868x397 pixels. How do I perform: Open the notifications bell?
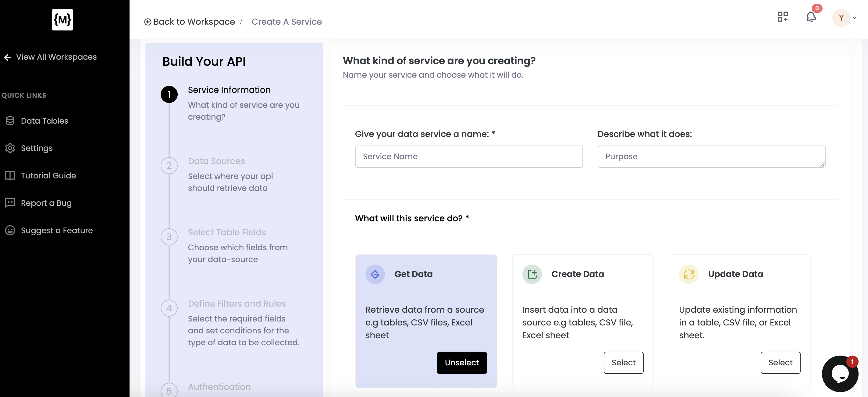pos(811,17)
